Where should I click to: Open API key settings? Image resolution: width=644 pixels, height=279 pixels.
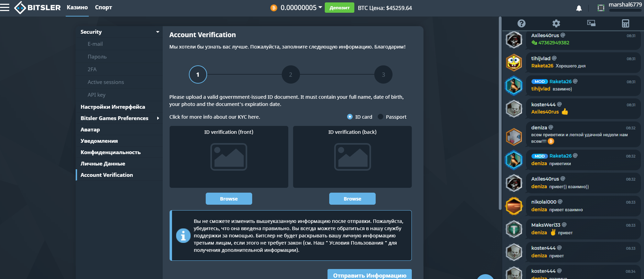[x=97, y=95]
